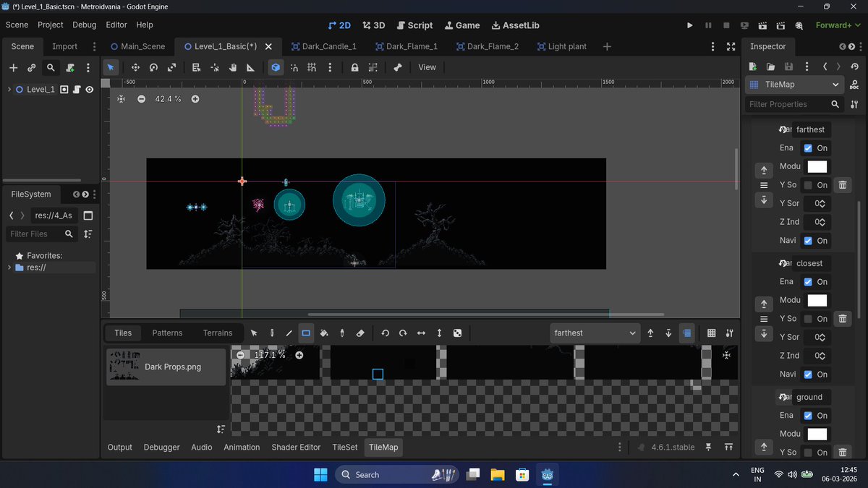Flip tile vertically in TileMap toolbar

pyautogui.click(x=439, y=333)
